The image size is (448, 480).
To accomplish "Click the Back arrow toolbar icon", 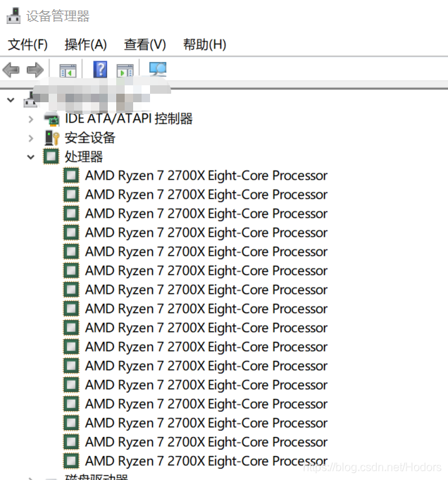I will click(11, 70).
